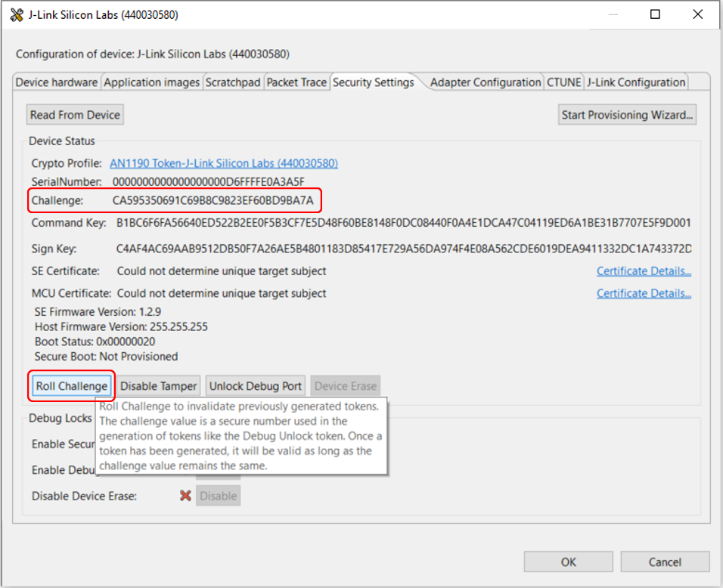Open the Adapter Configuration tab

tap(486, 82)
